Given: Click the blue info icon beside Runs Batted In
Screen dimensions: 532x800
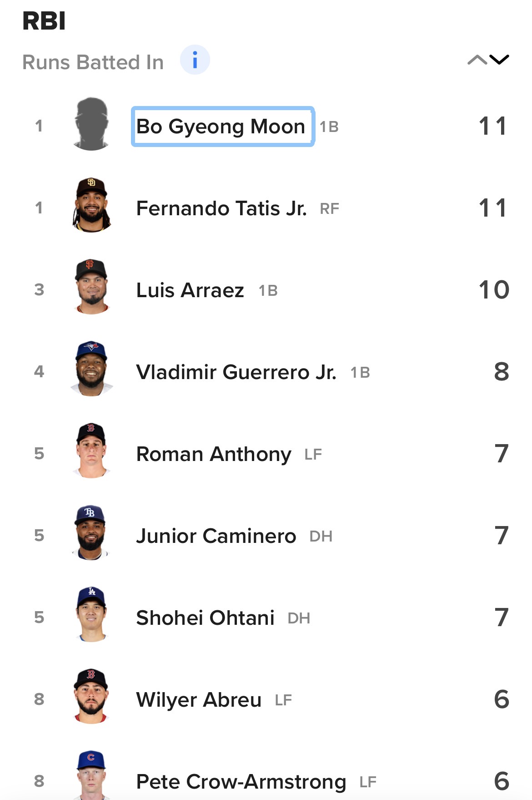Looking at the screenshot, I should 195,60.
